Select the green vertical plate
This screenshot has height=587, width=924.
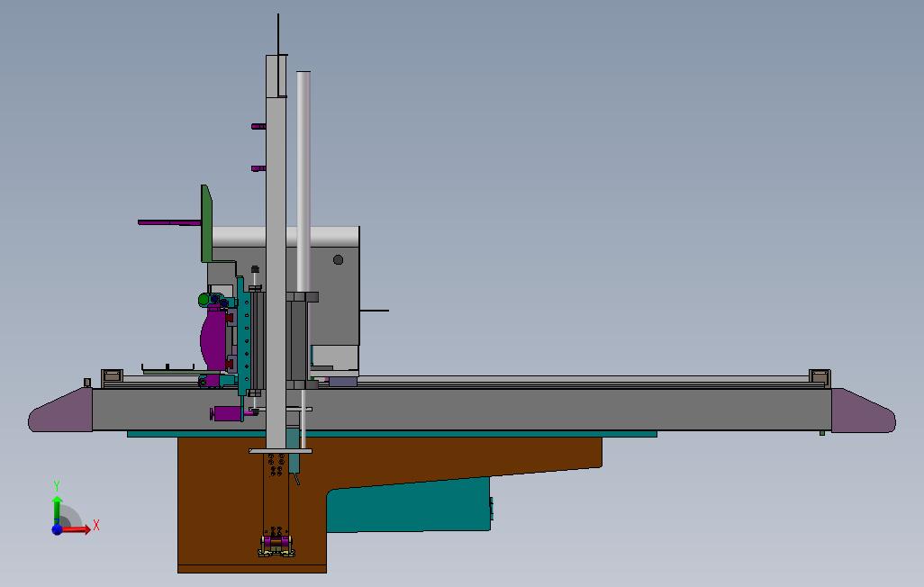(206, 224)
